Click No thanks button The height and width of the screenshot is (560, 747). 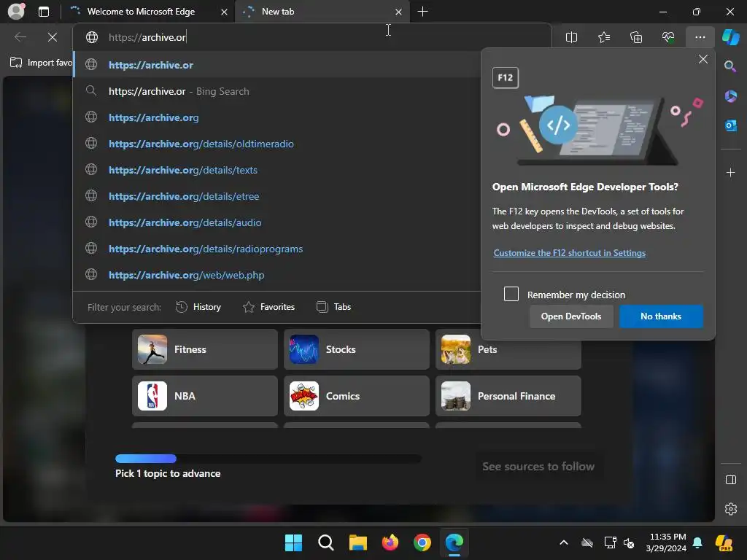[x=661, y=316]
